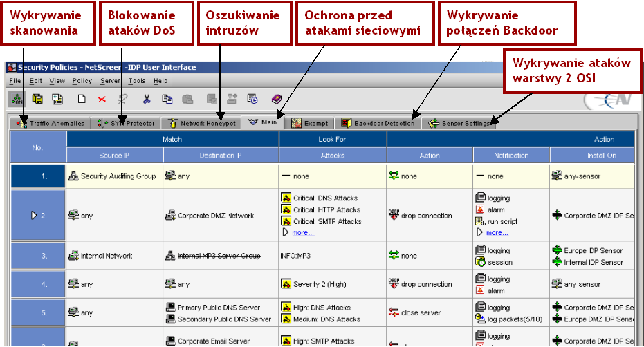Click the grayed paste clipboard icon
This screenshot has width=644, height=347.
pos(187,99)
